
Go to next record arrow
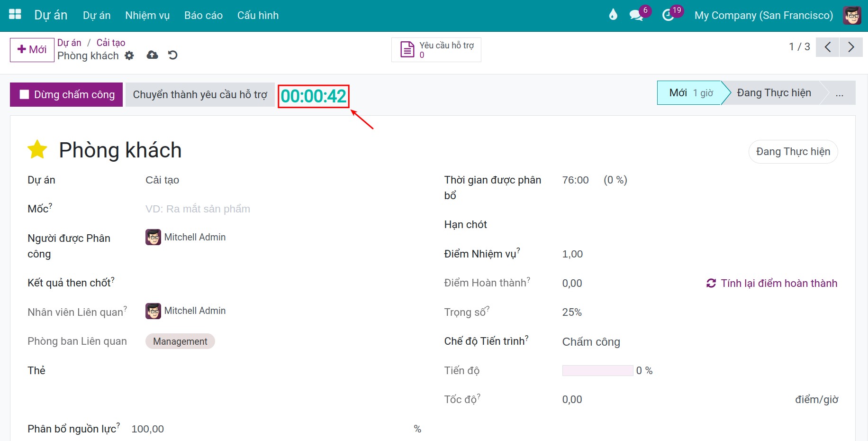pyautogui.click(x=851, y=47)
